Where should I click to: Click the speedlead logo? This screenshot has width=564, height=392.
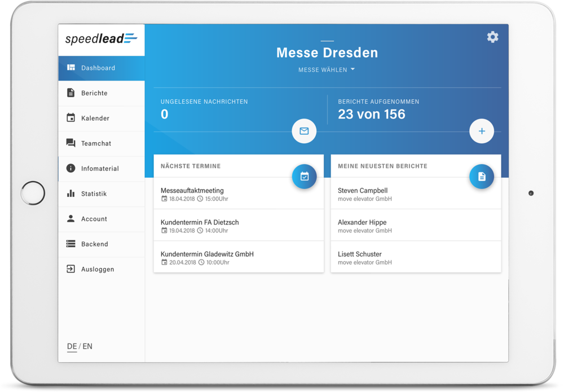101,38
